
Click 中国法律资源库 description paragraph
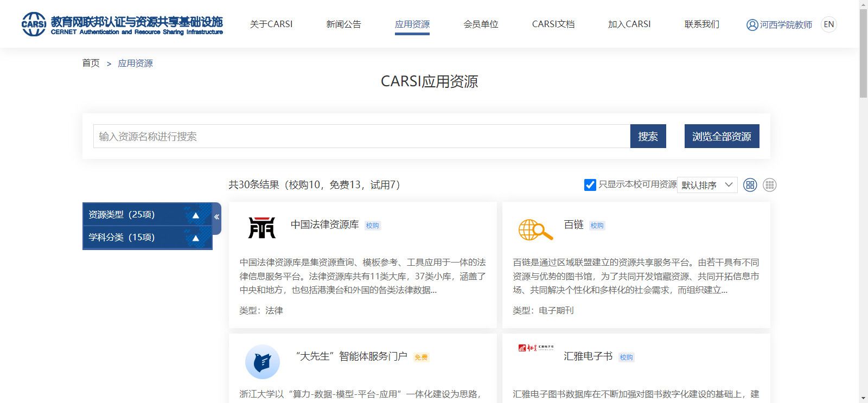click(363, 276)
